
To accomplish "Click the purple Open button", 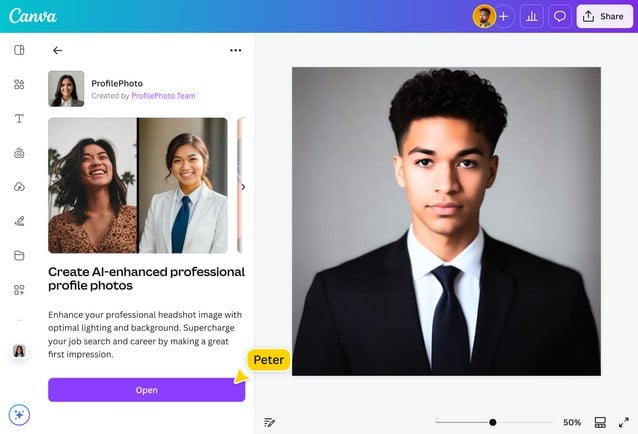I will (146, 390).
